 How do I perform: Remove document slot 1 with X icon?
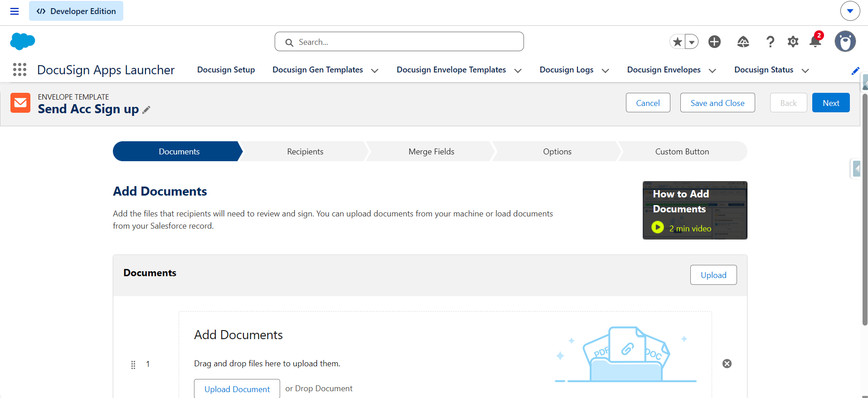coord(727,364)
